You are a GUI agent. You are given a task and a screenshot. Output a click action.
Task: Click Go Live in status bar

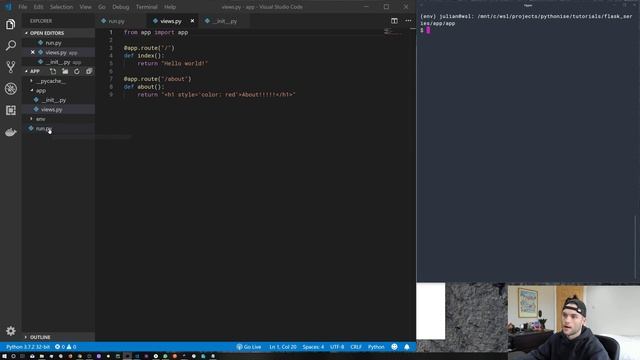[249, 347]
